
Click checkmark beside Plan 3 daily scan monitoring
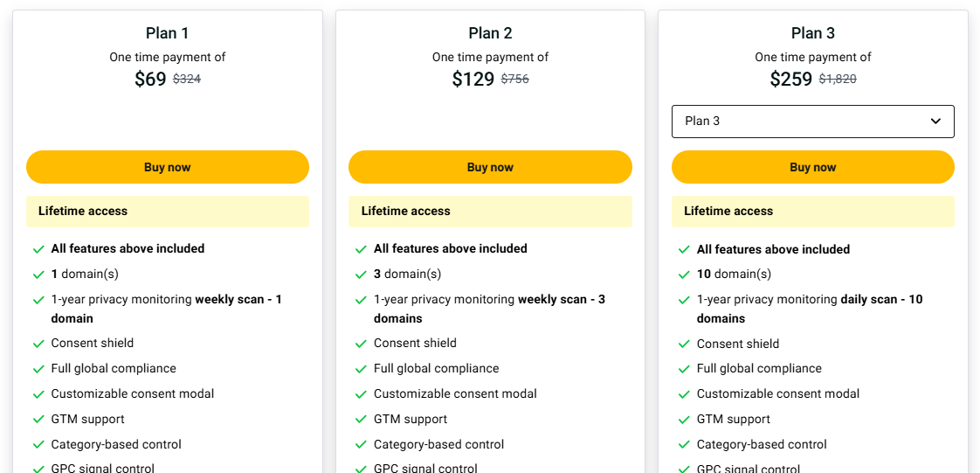[684, 300]
